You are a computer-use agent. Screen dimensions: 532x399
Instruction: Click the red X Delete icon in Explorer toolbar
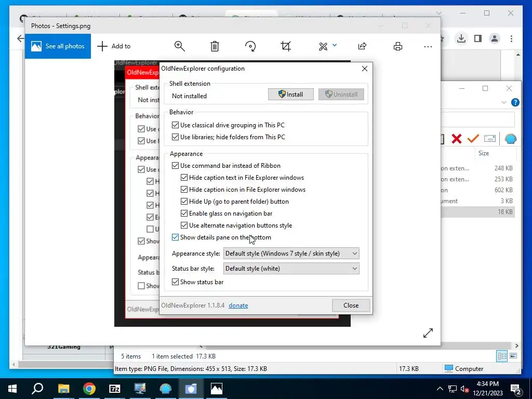(457, 138)
